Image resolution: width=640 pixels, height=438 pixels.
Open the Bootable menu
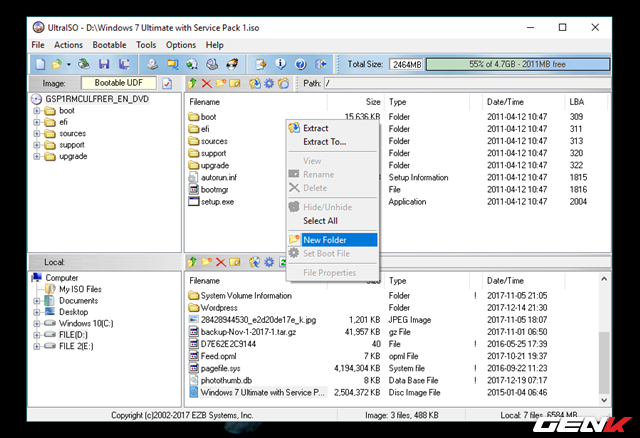tap(109, 45)
